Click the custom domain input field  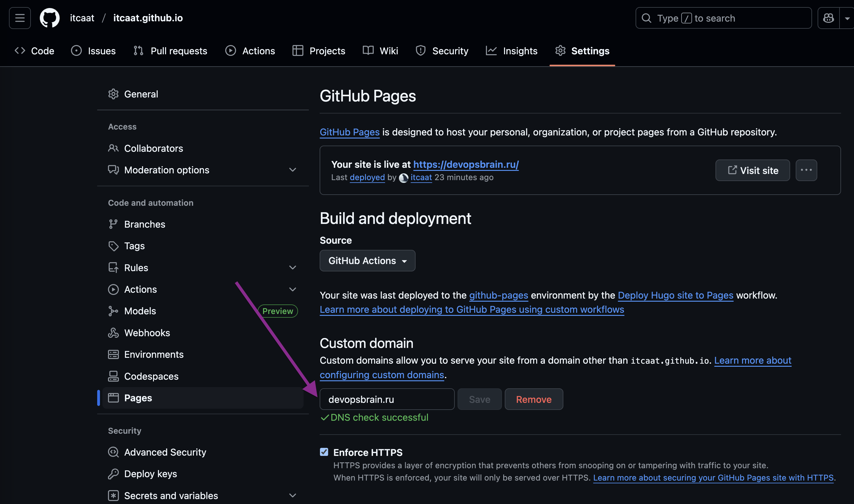point(387,399)
